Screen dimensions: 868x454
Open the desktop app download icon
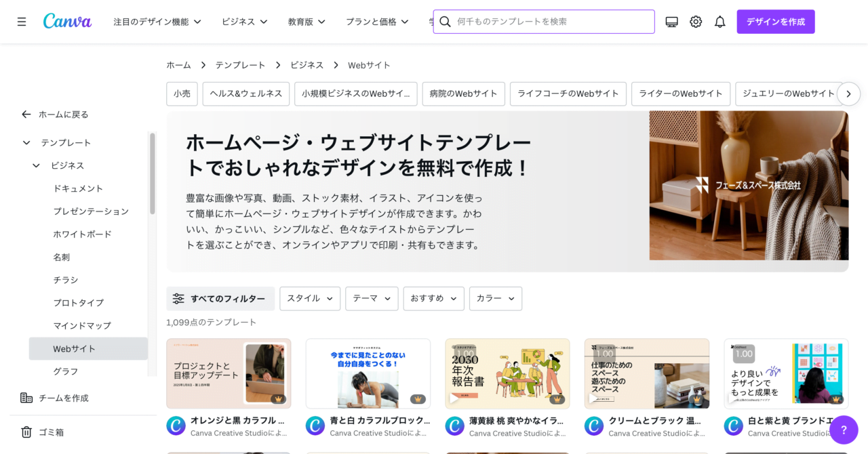671,22
